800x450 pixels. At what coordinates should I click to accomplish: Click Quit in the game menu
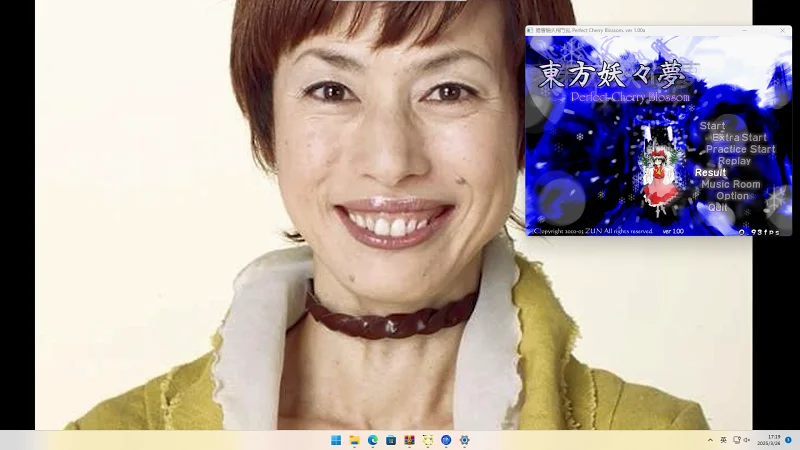[718, 208]
